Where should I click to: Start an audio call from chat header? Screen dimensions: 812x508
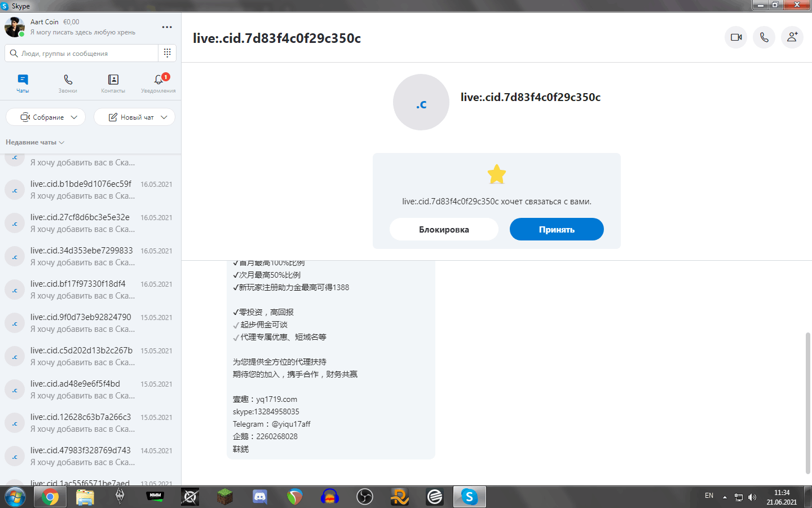[x=764, y=37]
